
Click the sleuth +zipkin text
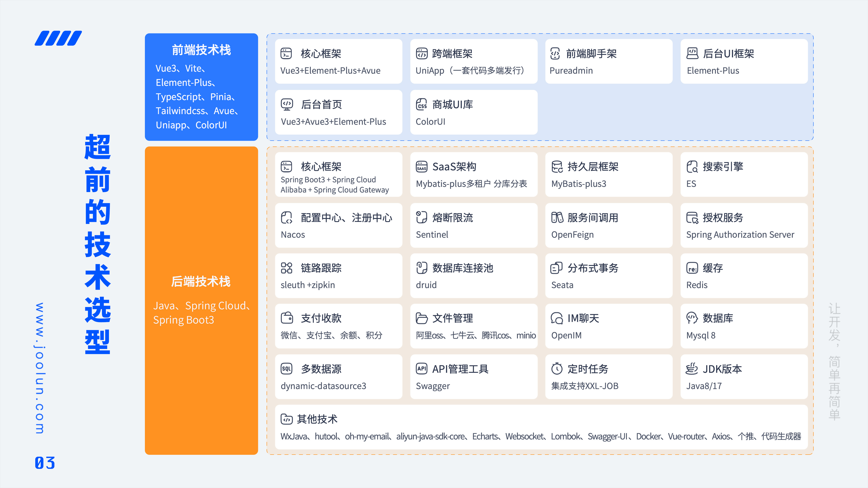(308, 285)
